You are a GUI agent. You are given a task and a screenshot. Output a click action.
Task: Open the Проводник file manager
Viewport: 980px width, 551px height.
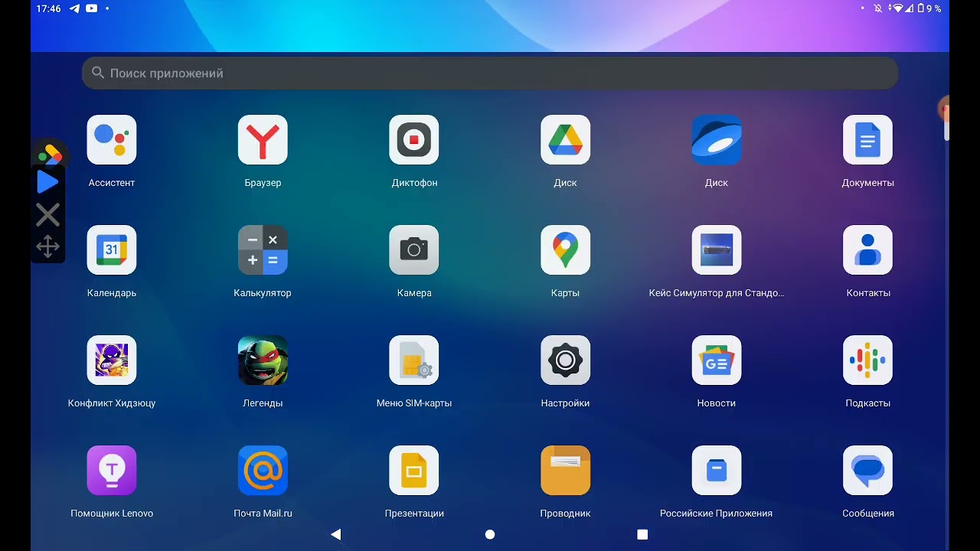coord(565,471)
